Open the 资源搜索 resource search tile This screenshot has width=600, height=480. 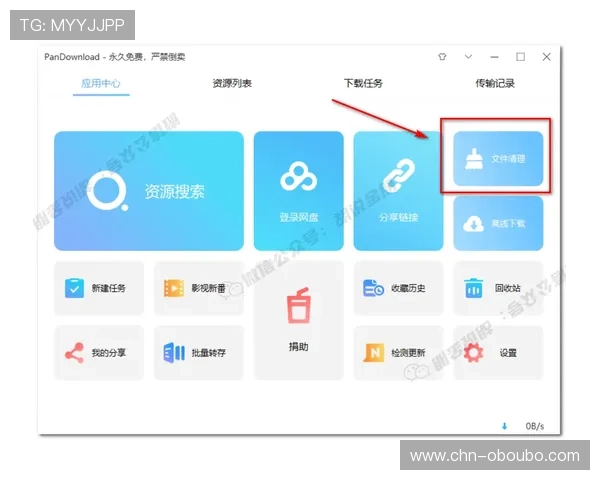148,191
